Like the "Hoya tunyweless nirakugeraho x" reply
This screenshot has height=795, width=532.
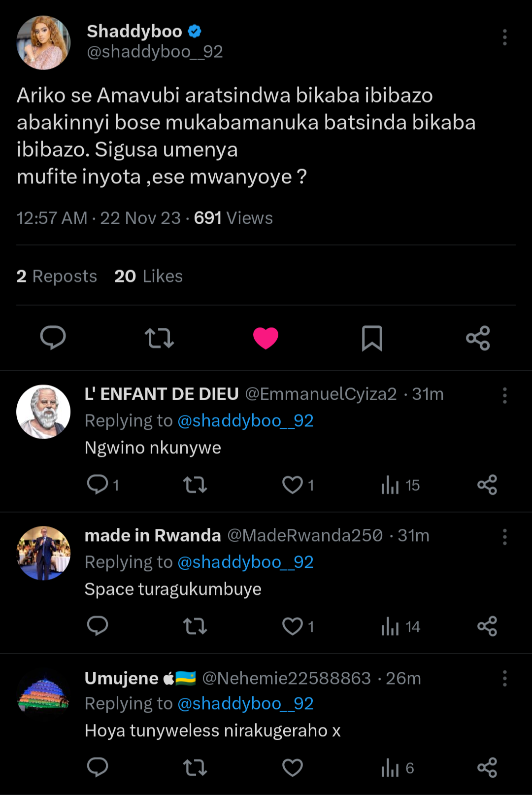pyautogui.click(x=292, y=767)
